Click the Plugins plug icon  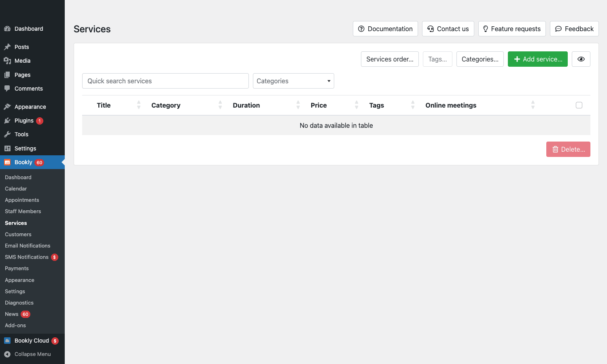[x=7, y=121]
